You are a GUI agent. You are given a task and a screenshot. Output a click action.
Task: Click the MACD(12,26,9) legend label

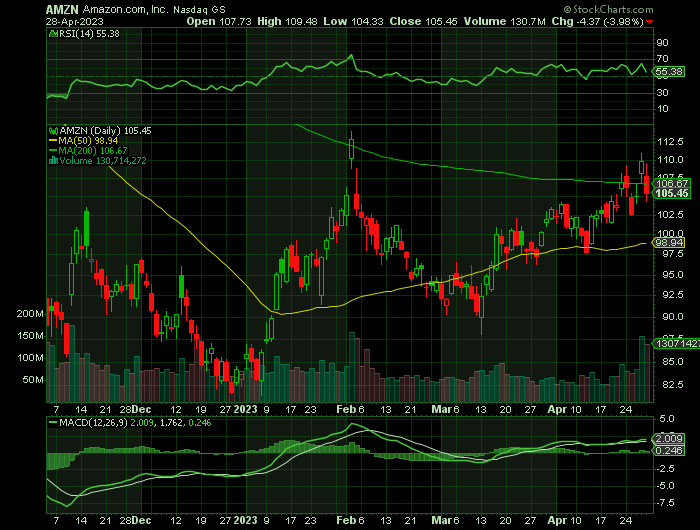coord(93,422)
